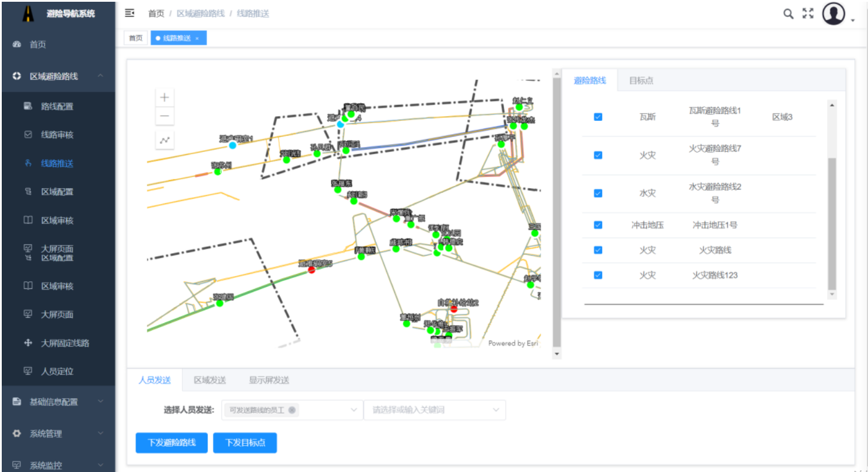
Task: Toggle fullscreen mode icon in header
Action: [808, 13]
